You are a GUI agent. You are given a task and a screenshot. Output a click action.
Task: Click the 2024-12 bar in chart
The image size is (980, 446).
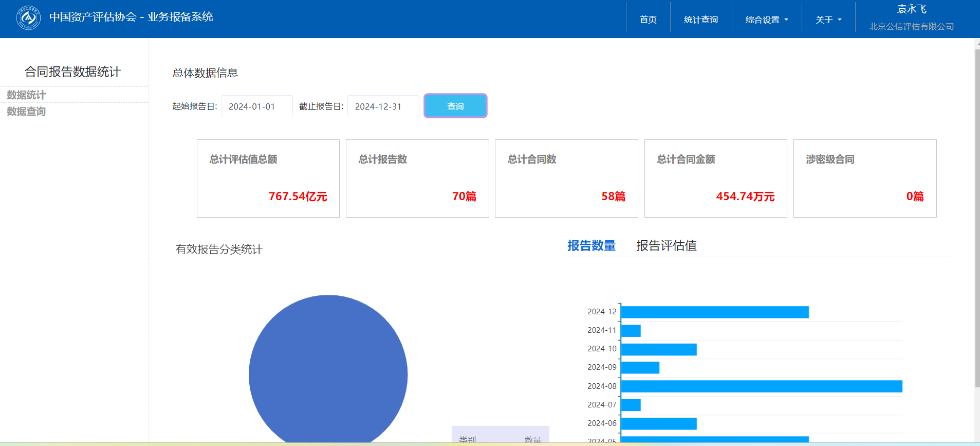(714, 312)
